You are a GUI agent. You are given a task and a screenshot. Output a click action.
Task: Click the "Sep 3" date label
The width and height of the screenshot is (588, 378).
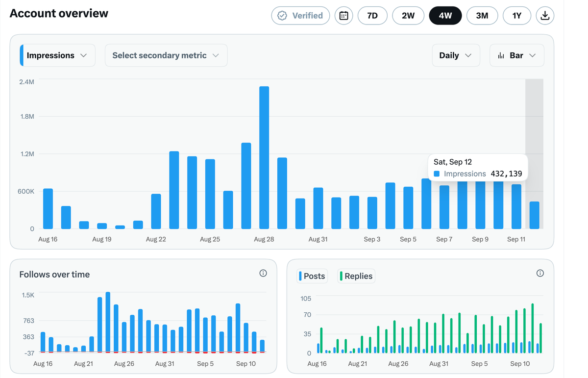[372, 239]
